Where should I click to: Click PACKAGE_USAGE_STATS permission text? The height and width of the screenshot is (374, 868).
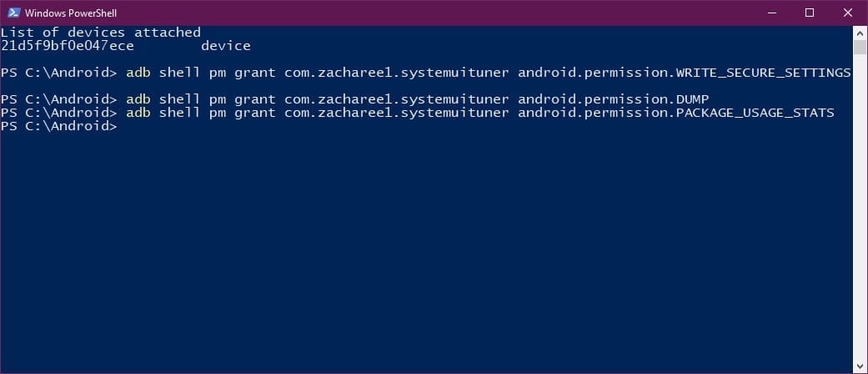pos(755,113)
